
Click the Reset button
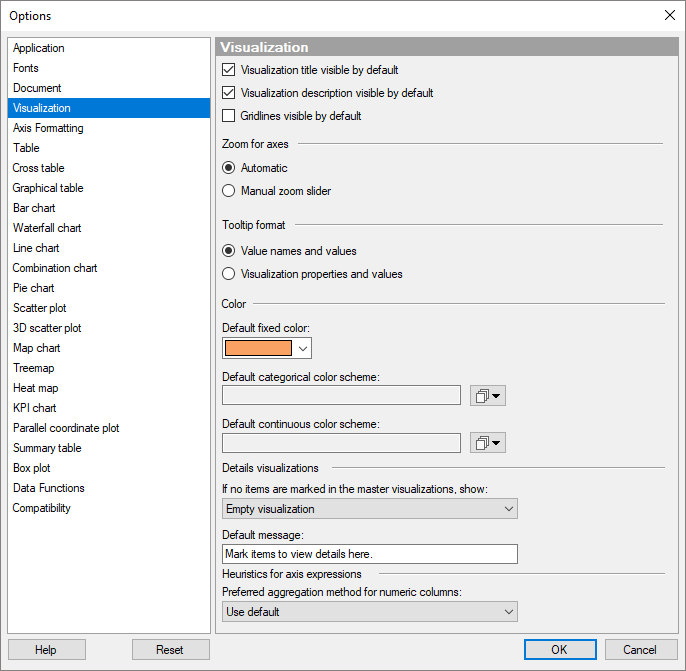click(x=170, y=650)
